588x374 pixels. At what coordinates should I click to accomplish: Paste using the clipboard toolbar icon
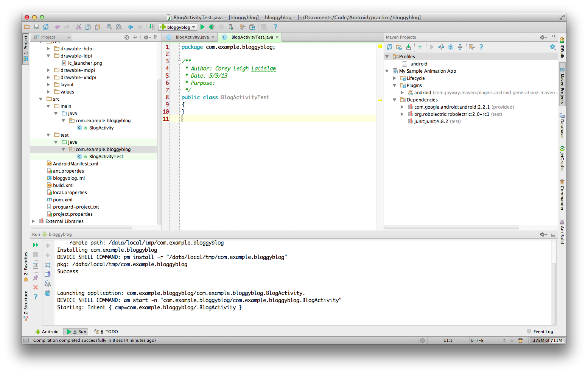coord(98,27)
